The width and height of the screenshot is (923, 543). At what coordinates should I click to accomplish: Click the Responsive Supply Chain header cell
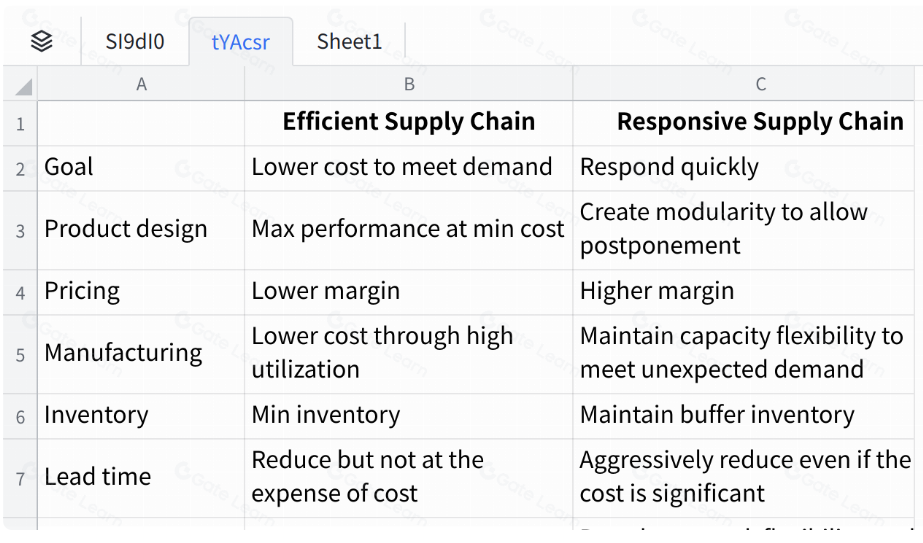click(760, 122)
